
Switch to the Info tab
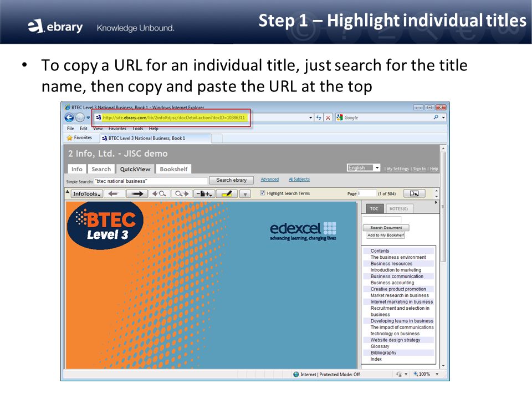point(77,169)
